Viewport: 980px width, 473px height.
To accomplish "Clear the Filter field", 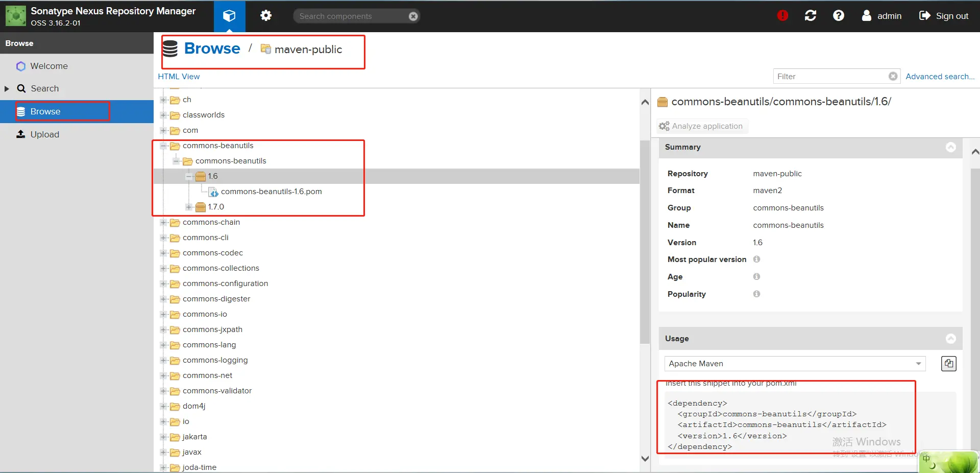I will [x=893, y=76].
